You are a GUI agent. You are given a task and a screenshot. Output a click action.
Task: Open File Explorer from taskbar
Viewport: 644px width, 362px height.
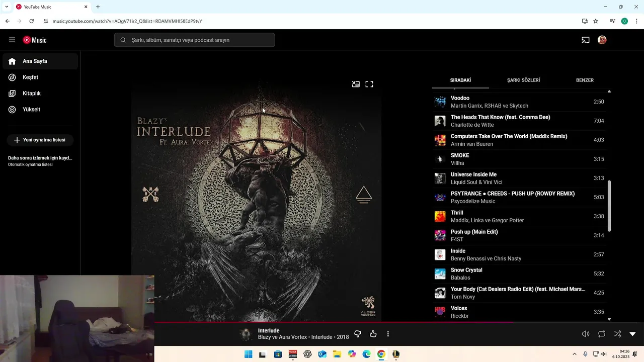point(337,354)
